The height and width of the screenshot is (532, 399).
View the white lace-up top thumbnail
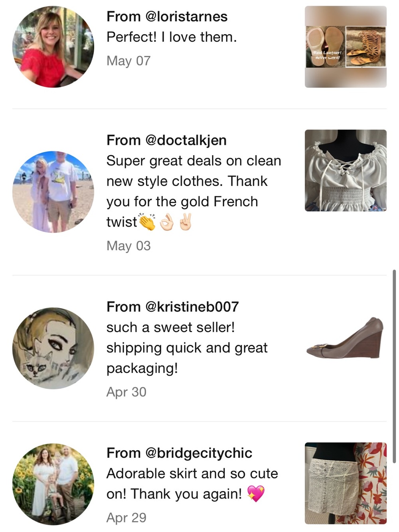(346, 170)
